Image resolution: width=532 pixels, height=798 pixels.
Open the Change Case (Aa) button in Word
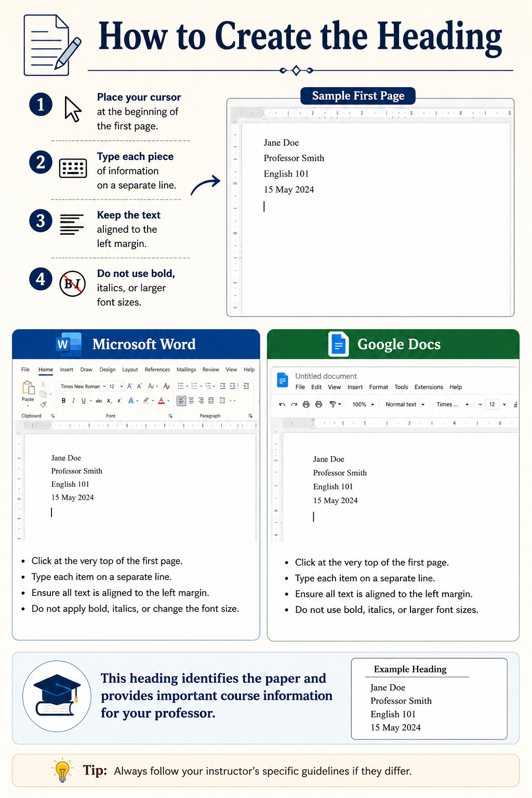(x=151, y=386)
